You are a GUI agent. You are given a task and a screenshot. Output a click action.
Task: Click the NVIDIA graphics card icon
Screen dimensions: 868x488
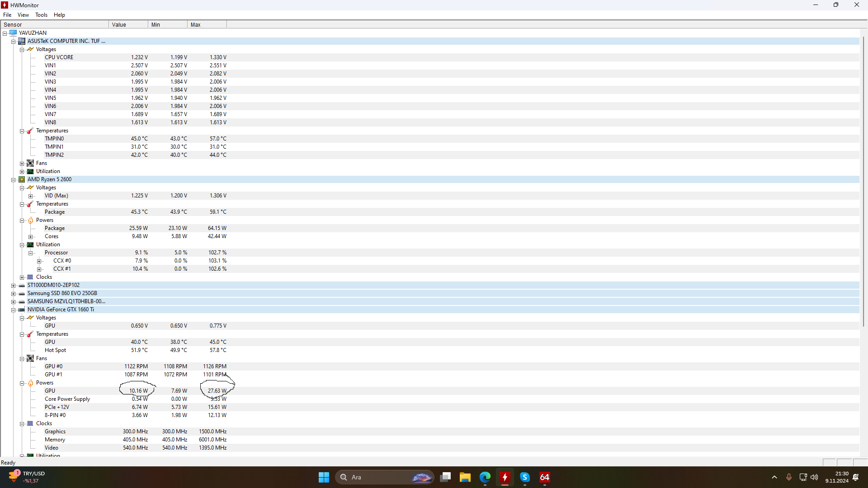[22, 310]
